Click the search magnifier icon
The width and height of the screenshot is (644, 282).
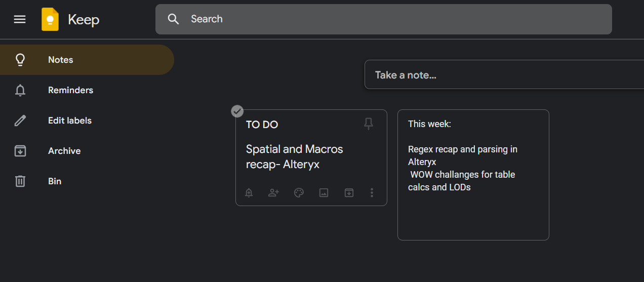click(174, 19)
